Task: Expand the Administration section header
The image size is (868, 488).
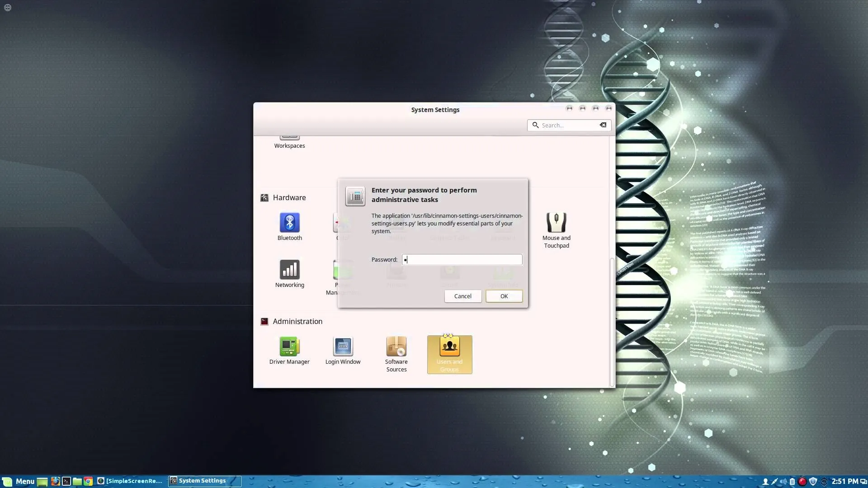Action: (x=297, y=321)
